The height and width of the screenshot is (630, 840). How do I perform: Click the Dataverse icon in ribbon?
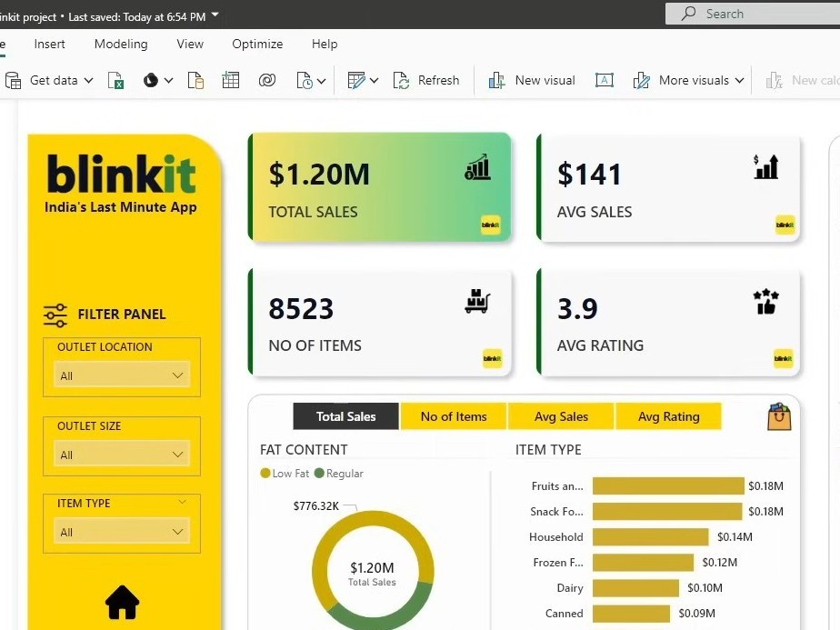tap(266, 81)
